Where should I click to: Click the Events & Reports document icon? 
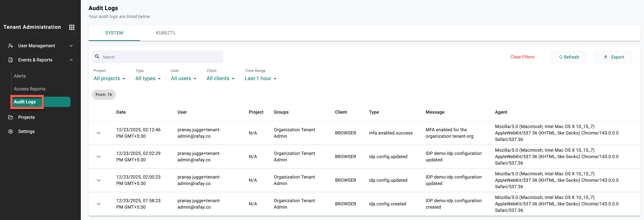[x=11, y=60]
